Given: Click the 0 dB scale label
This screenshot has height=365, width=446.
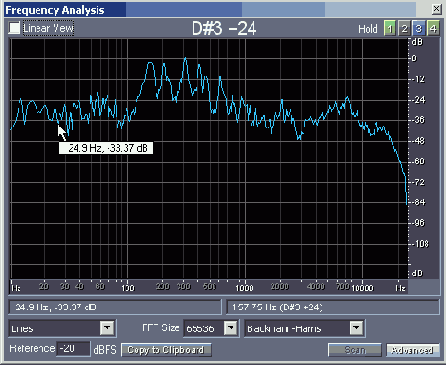Looking at the screenshot, I should click(x=414, y=58).
